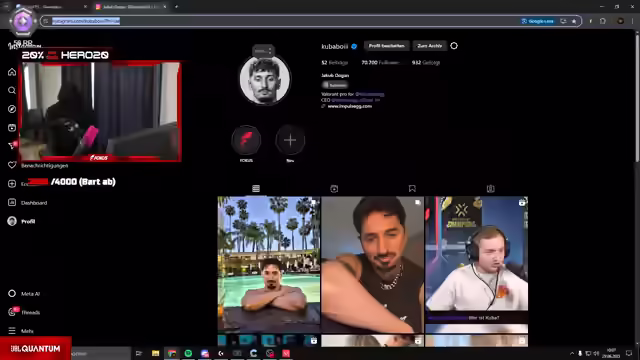Open Spotify from the Windows taskbar
Screen dimensions: 640x360
point(188,353)
